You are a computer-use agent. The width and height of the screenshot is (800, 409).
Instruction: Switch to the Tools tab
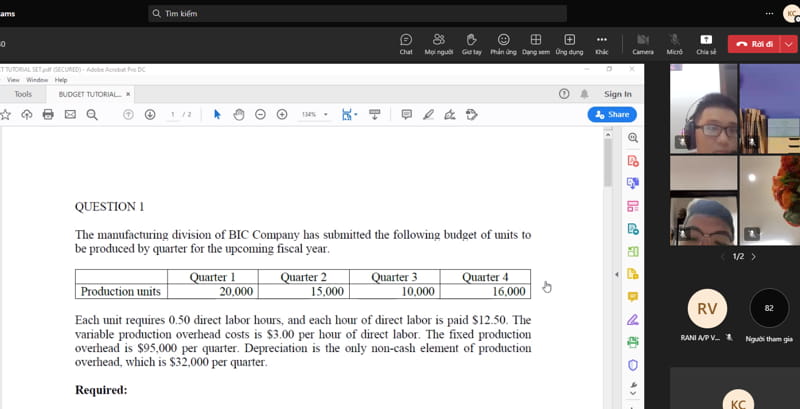click(22, 94)
